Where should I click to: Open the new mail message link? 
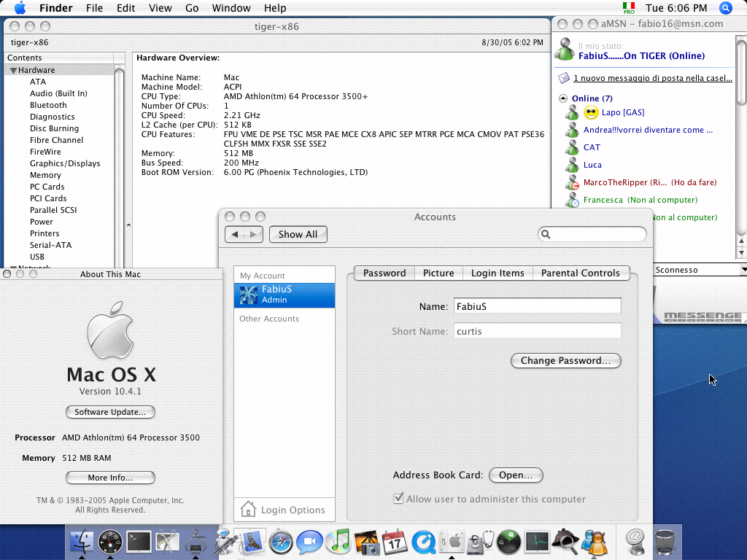(652, 78)
